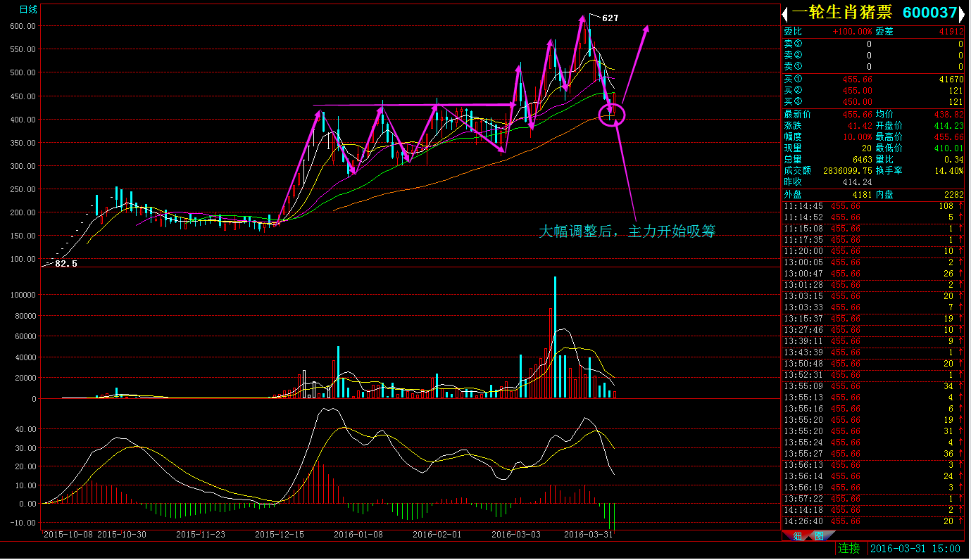971x560 pixels.
Task: Click the 13:50:48 trade tick row
Action: point(873,364)
